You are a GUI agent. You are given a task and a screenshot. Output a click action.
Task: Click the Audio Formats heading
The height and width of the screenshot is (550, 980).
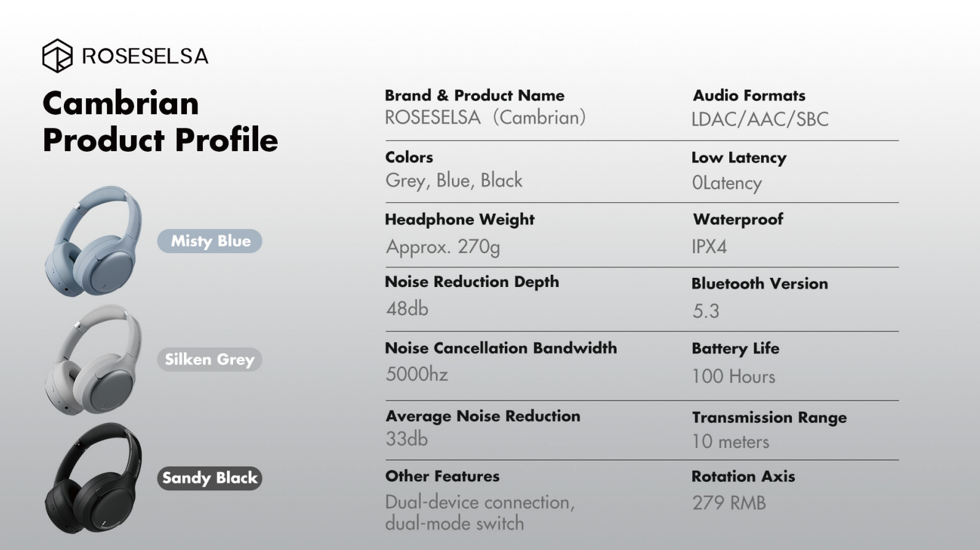[749, 95]
